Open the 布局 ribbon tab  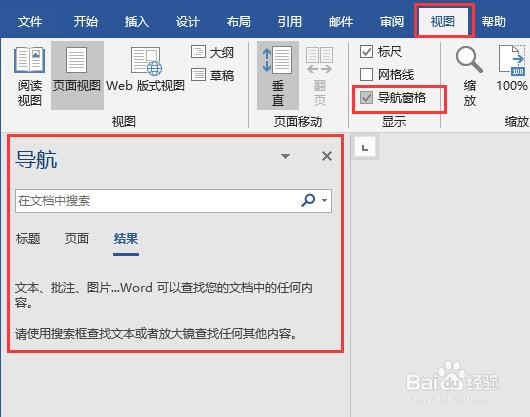click(x=239, y=22)
